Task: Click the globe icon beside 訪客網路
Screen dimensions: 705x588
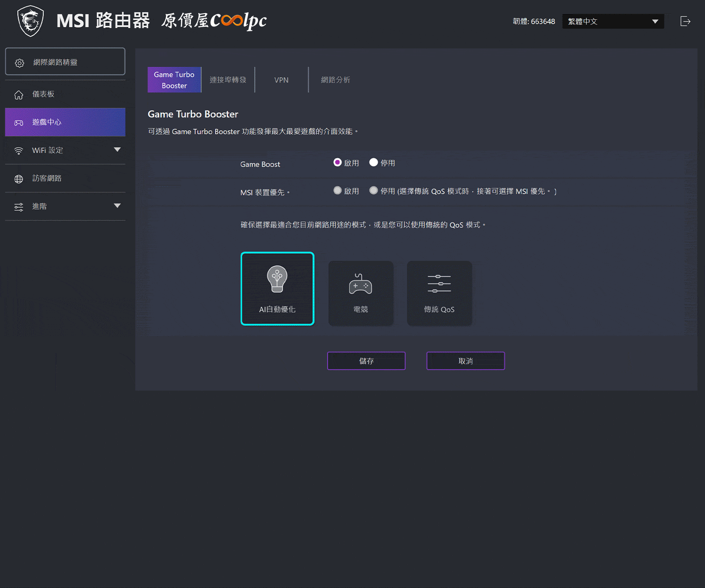Action: point(19,179)
